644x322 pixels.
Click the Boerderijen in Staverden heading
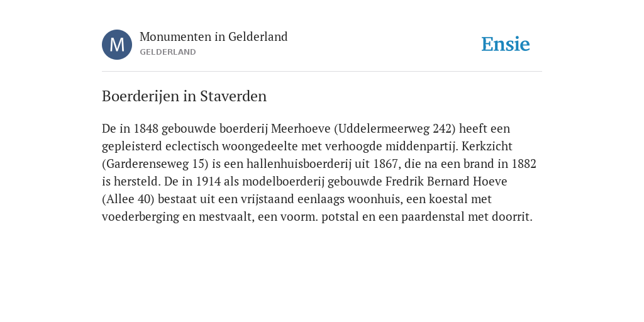coord(184,96)
